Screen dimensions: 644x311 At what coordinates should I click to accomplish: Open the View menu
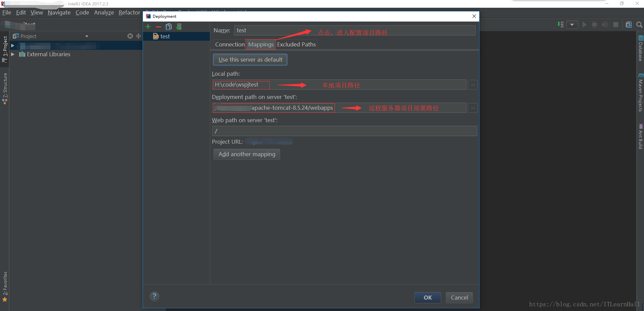pos(37,12)
